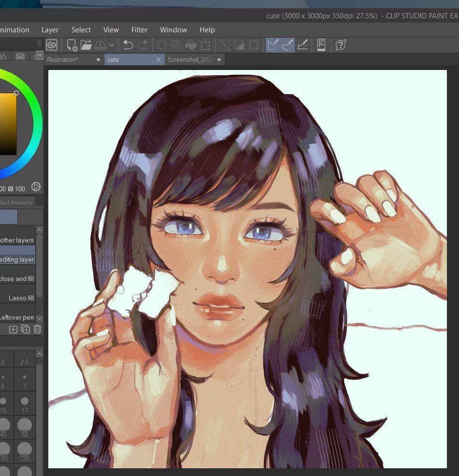Close the cute canvas tab
Screen dimensions: 459x476
pos(158,60)
